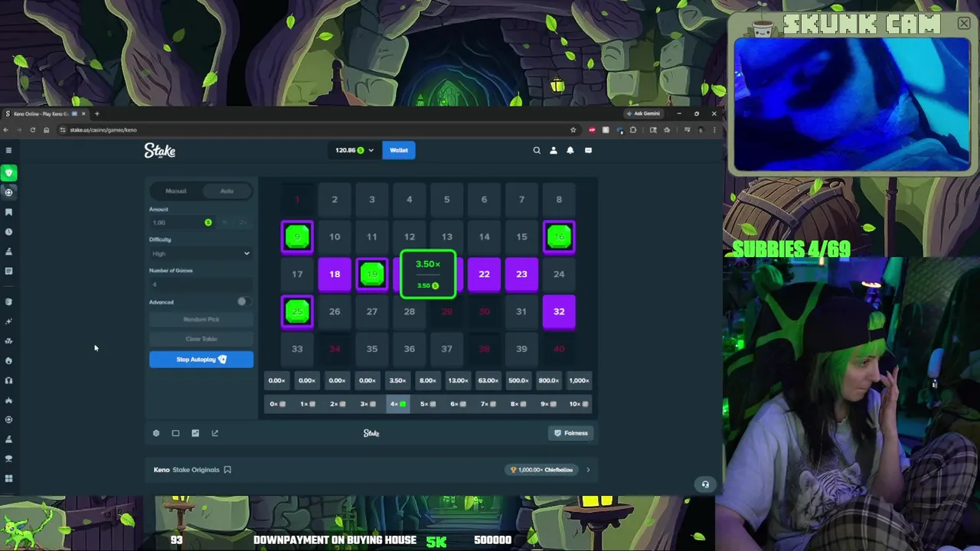Image resolution: width=980 pixels, height=551 pixels.
Task: Select keno tile 10
Action: click(x=335, y=236)
